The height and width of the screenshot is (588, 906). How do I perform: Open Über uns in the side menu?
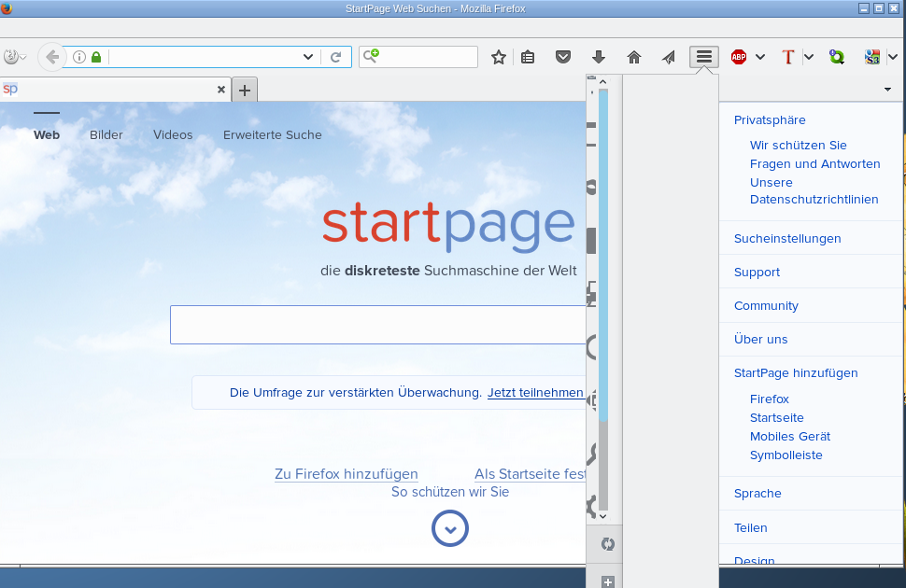[761, 339]
